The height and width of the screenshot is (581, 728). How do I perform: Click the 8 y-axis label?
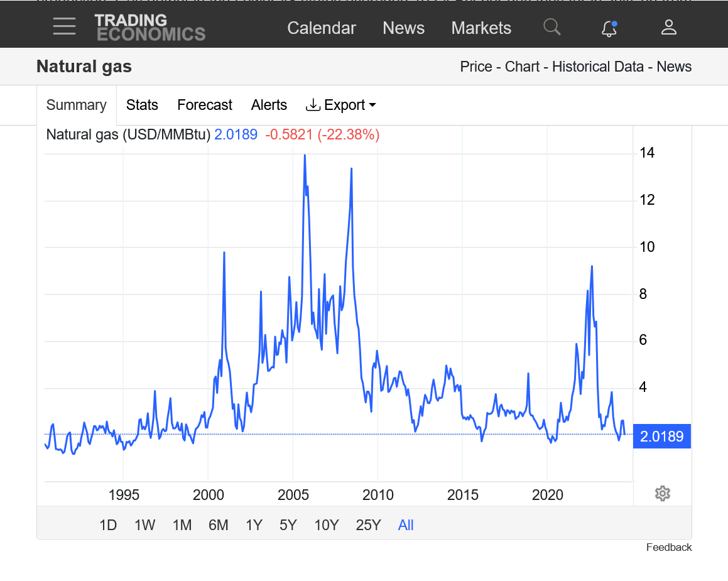[x=643, y=294]
